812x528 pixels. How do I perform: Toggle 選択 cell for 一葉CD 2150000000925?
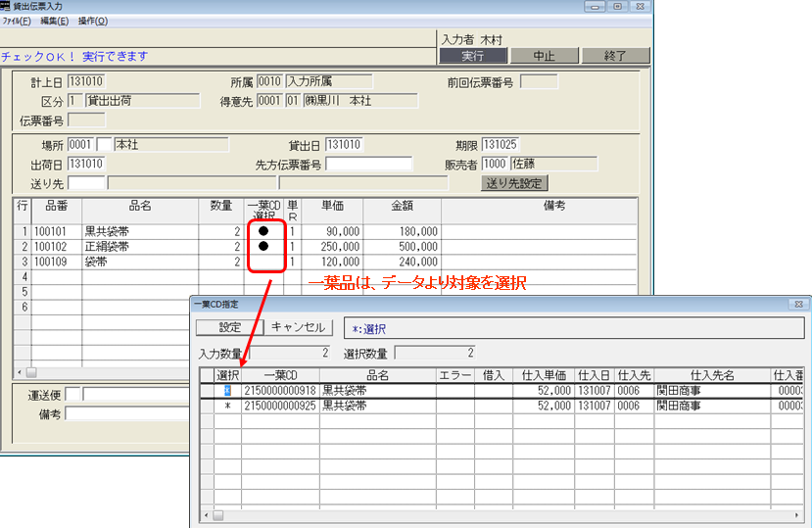pyautogui.click(x=227, y=406)
